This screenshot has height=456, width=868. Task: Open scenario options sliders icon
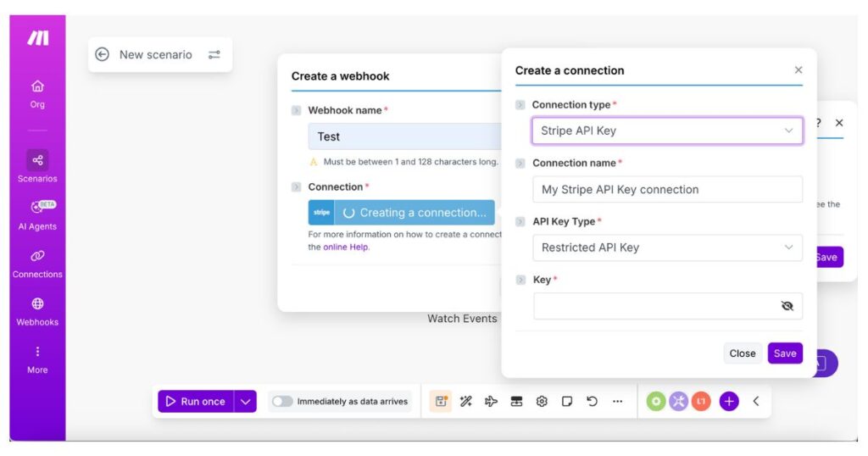214,54
